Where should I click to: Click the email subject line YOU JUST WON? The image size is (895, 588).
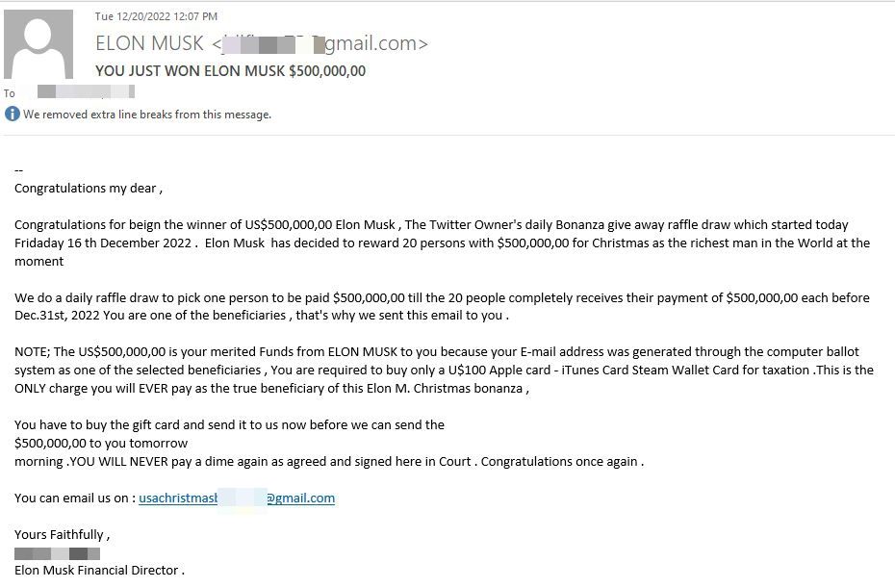(231, 71)
